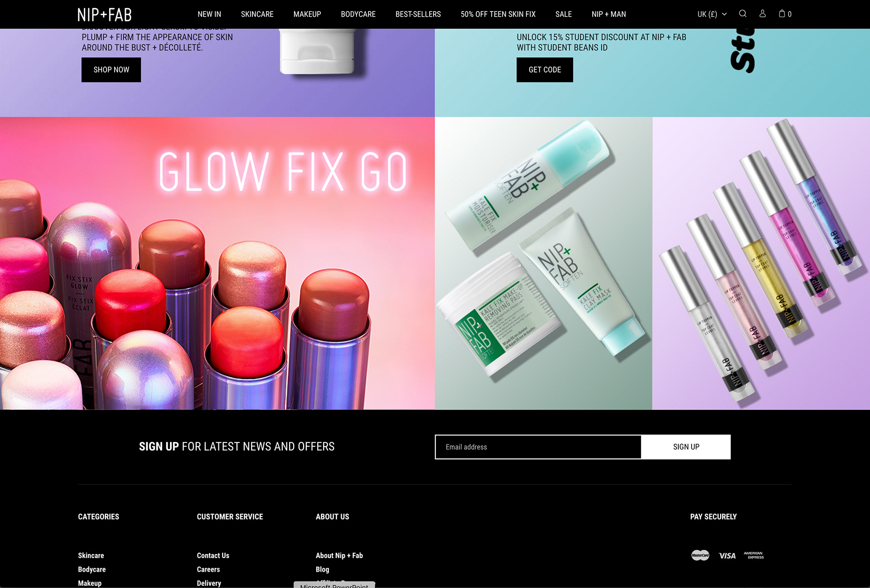Image resolution: width=870 pixels, height=588 pixels.
Task: Open the Careers link
Action: pyautogui.click(x=208, y=569)
